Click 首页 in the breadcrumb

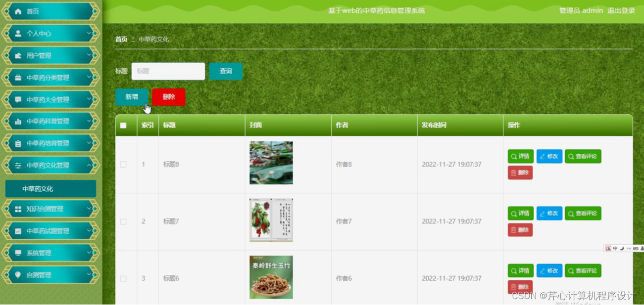tap(120, 39)
